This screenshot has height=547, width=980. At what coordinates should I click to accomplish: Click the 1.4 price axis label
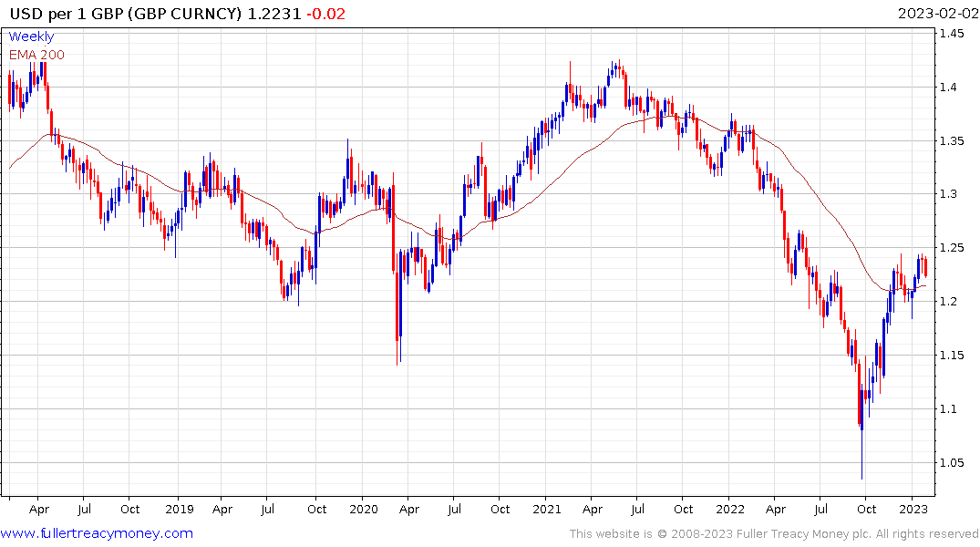948,88
